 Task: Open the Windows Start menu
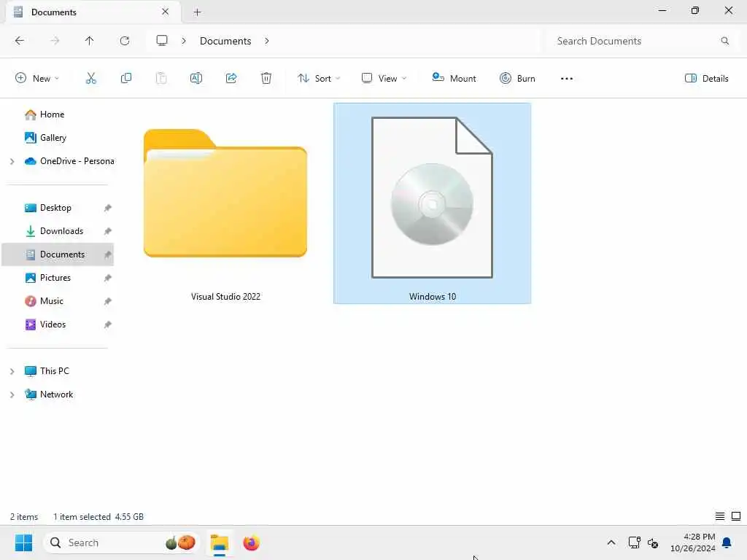click(23, 542)
